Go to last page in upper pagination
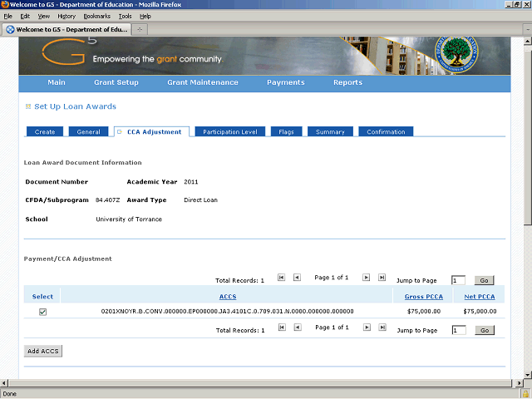Viewport: 532px width, 399px height. (x=382, y=278)
